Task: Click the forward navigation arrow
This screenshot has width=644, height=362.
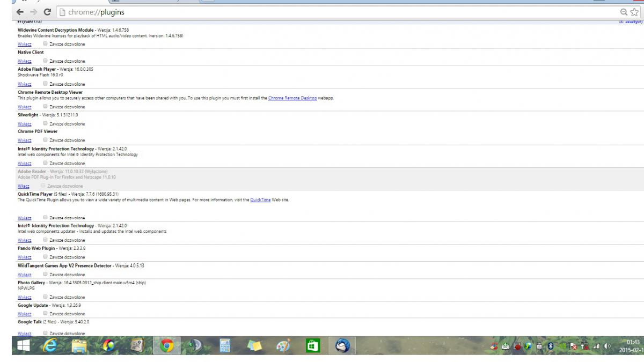Action: pos(33,12)
